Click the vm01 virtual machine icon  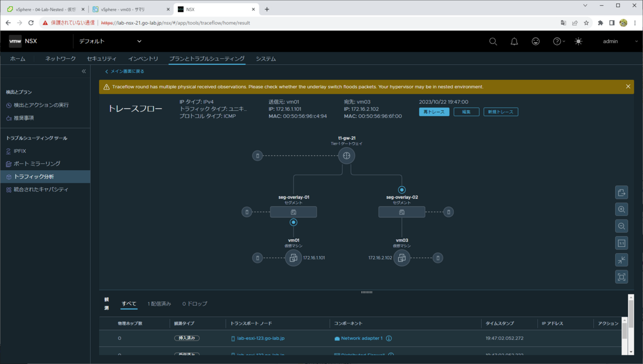293,258
